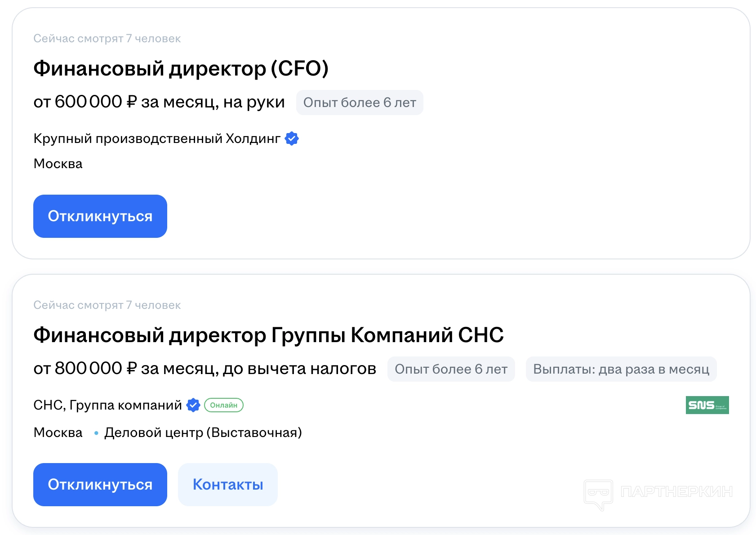Viewport: 756px width, 535px height.
Task: Visit the СНС, Группа компаний employer link
Action: (x=107, y=405)
